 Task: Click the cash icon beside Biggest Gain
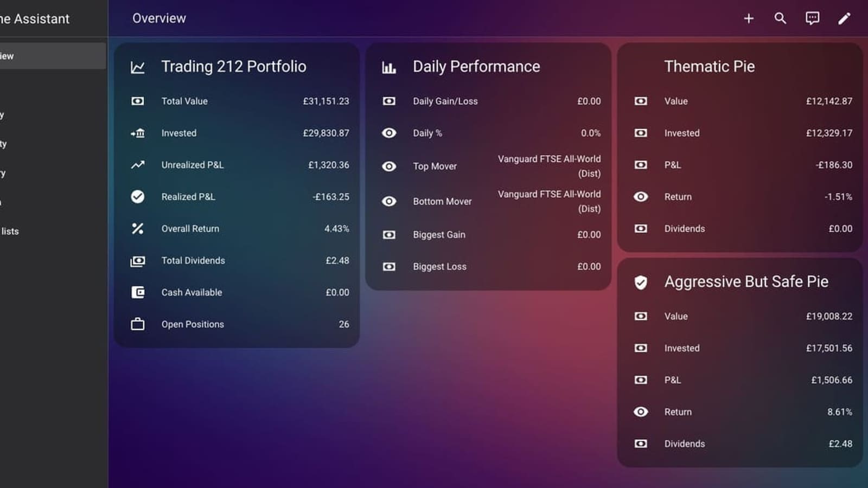[389, 235]
